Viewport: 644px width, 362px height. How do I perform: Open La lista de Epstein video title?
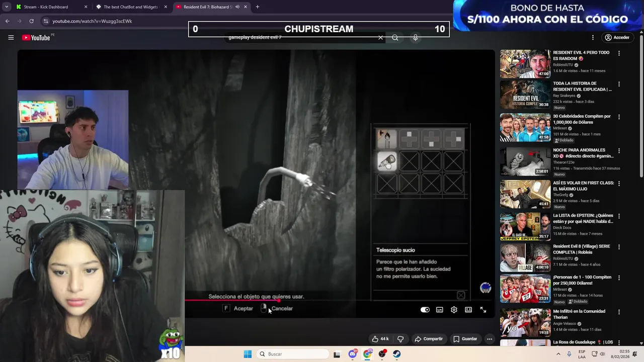click(x=583, y=218)
